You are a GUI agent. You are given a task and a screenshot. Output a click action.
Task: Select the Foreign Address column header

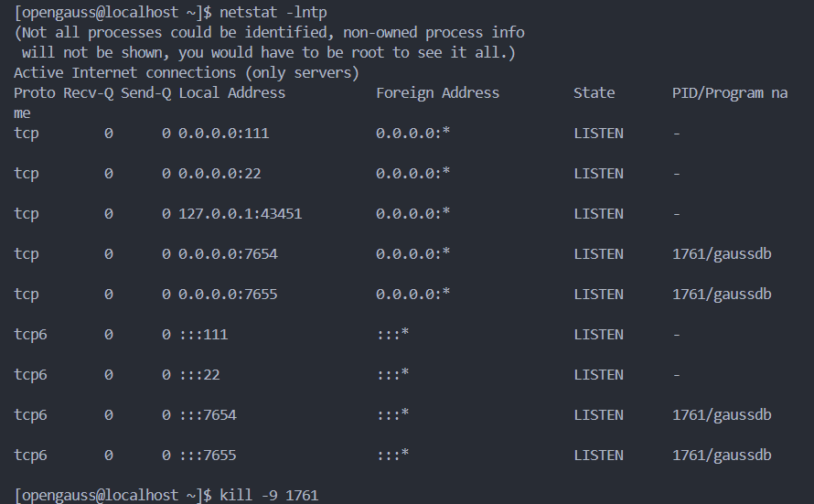tap(437, 92)
